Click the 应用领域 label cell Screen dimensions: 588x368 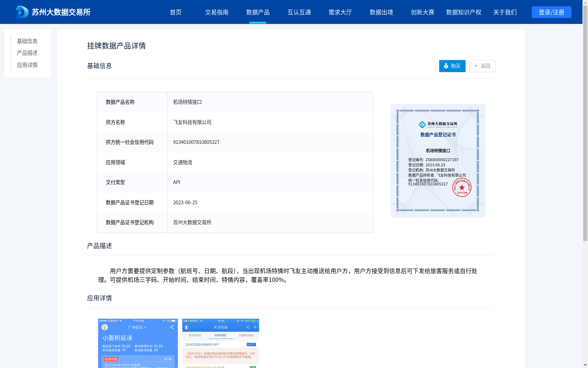coord(132,162)
